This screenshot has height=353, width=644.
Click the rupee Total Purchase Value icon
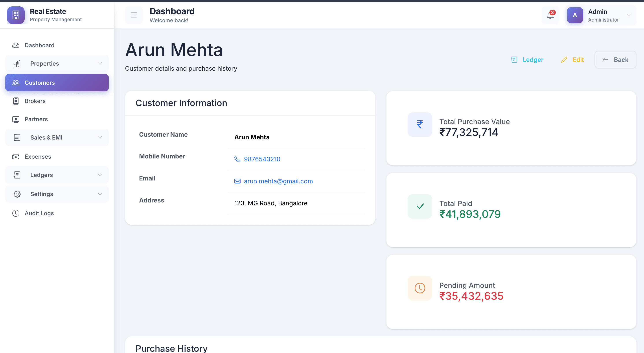pyautogui.click(x=420, y=124)
